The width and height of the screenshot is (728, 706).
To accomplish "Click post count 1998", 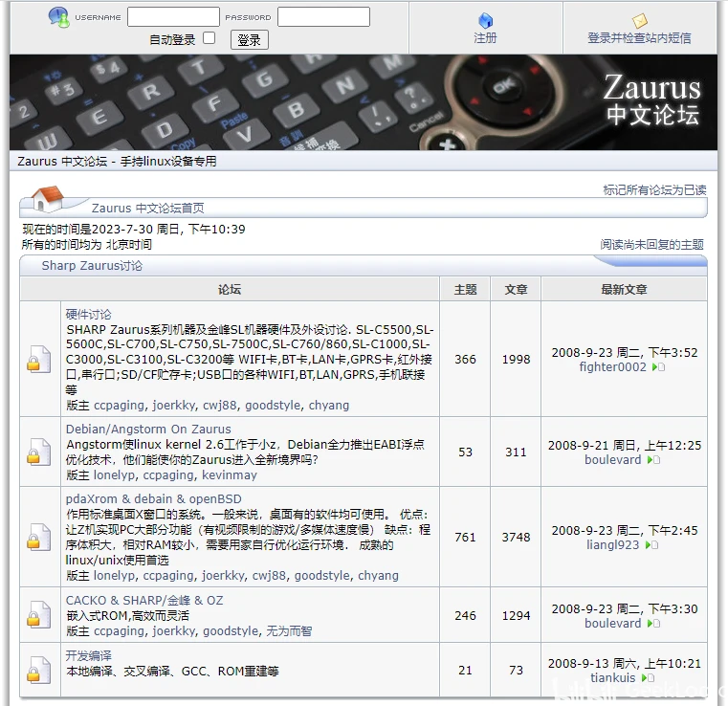I will coord(516,360).
